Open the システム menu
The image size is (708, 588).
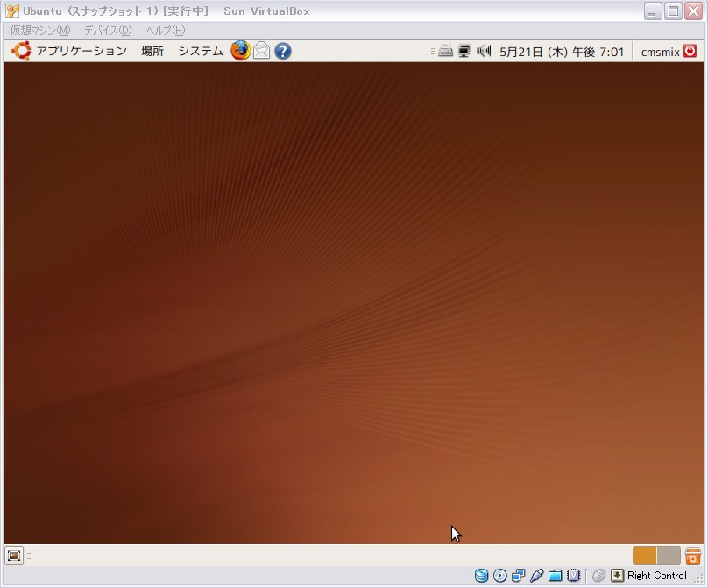click(x=201, y=51)
